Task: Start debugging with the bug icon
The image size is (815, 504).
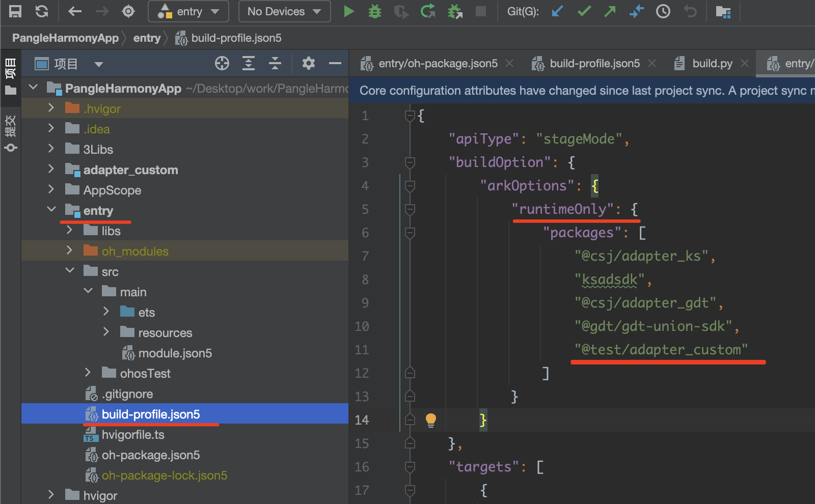Action: pyautogui.click(x=375, y=11)
